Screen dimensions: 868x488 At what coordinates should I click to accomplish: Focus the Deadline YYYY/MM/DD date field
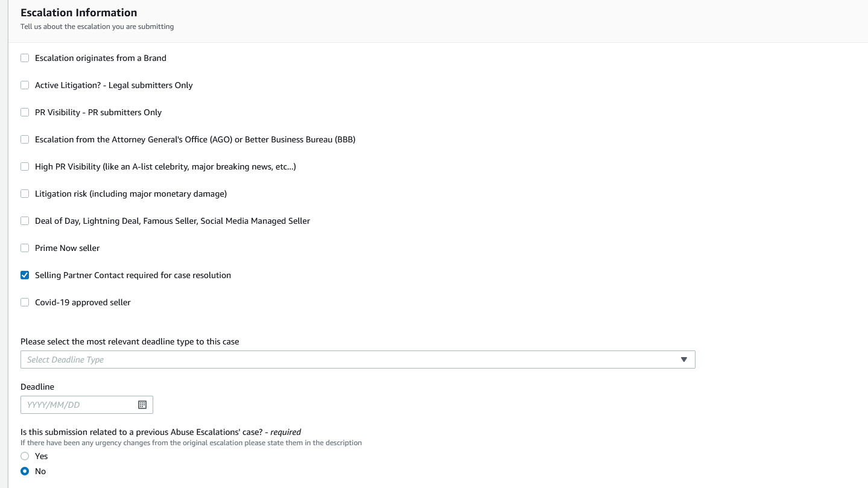coord(87,405)
